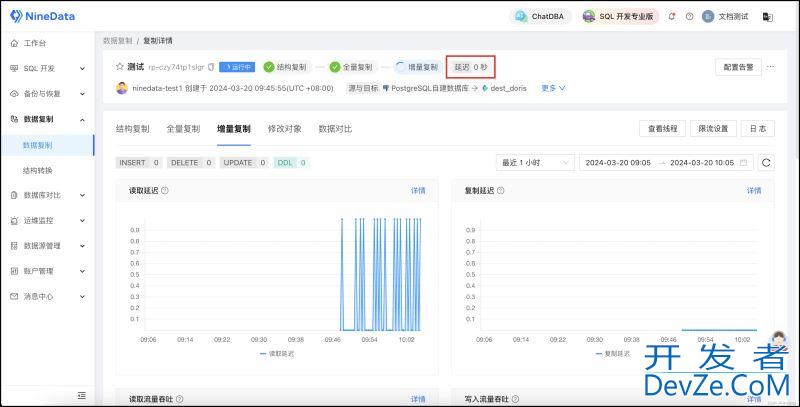
Task: Click the 数据源管理 sidebar icon
Action: [x=14, y=246]
